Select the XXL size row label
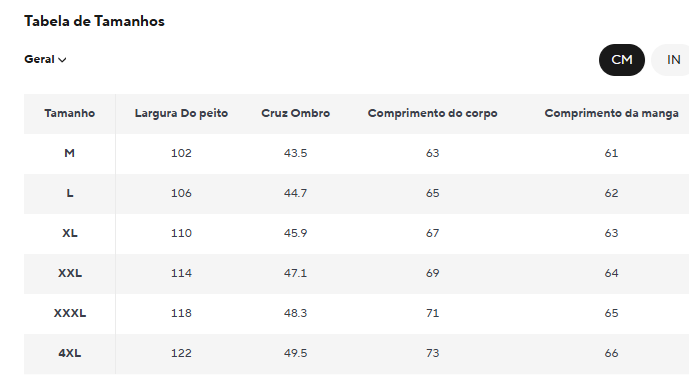The width and height of the screenshot is (689, 375). (x=69, y=273)
